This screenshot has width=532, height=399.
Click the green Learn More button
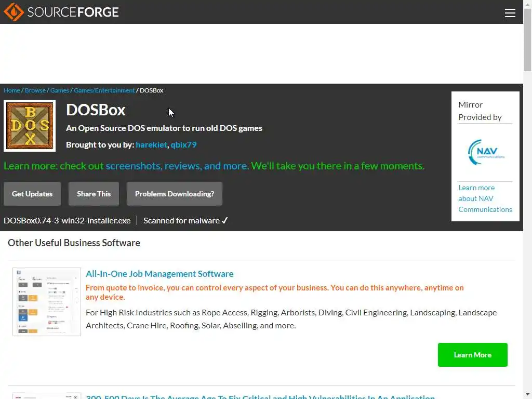pos(473,355)
